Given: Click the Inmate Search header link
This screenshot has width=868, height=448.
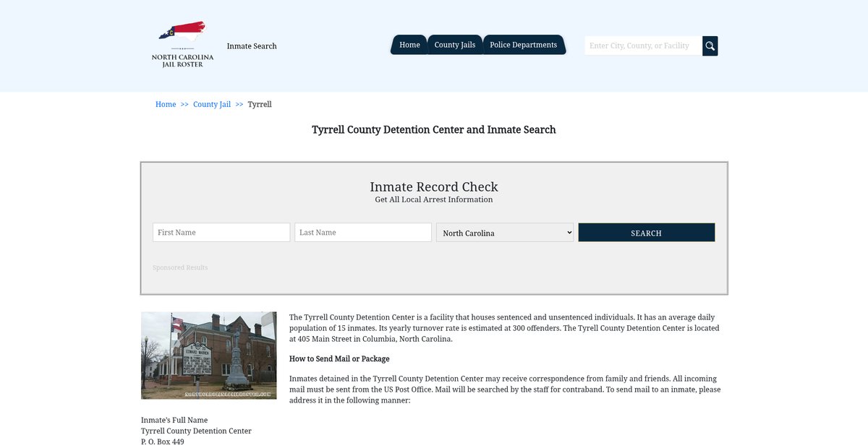Looking at the screenshot, I should tap(252, 46).
